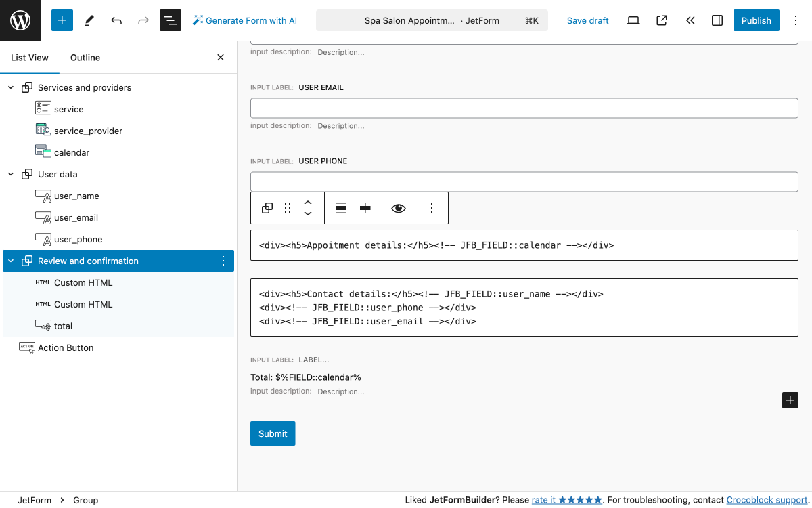Click the Total: $%FIELD::calendar% text
Image resolution: width=812 pixels, height=508 pixels.
point(306,377)
